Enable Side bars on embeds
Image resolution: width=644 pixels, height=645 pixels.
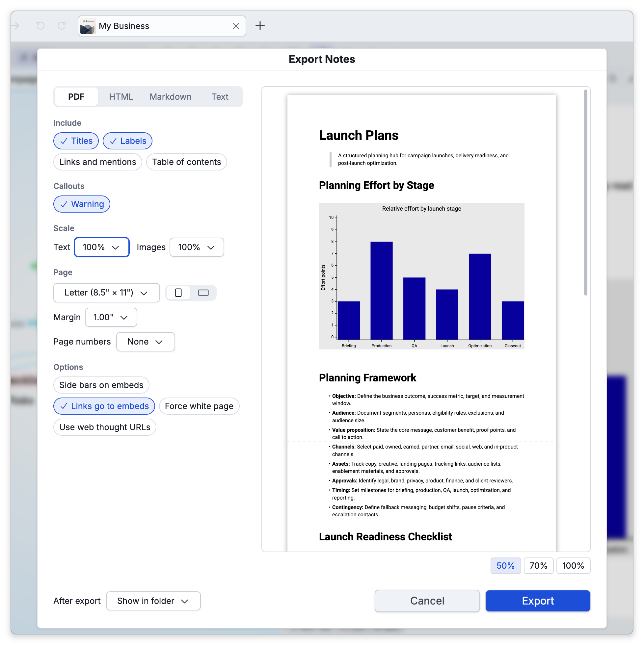(101, 385)
